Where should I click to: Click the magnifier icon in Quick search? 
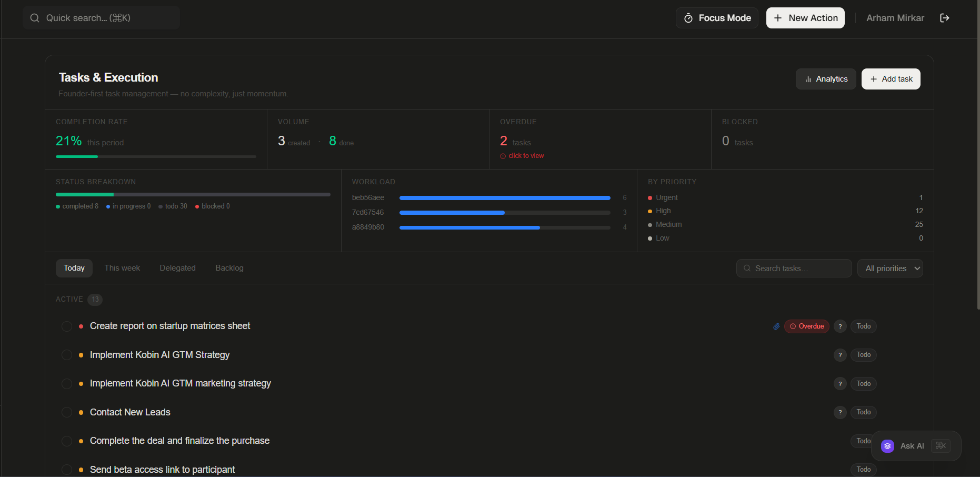tap(35, 18)
